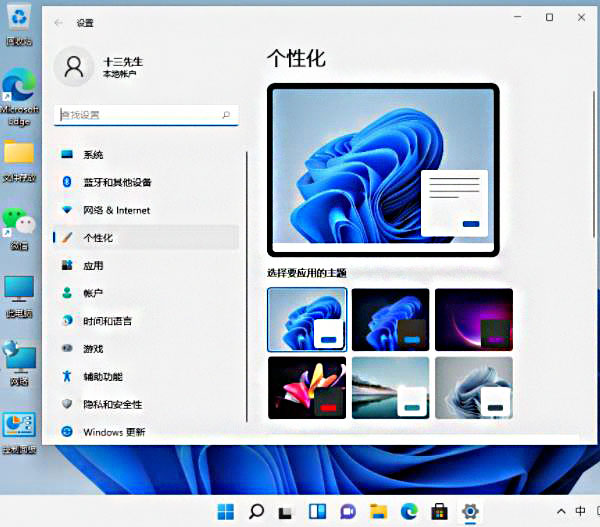Screen dimensions: 600x527
Task: Go back with the settings back arrow
Action: point(58,23)
